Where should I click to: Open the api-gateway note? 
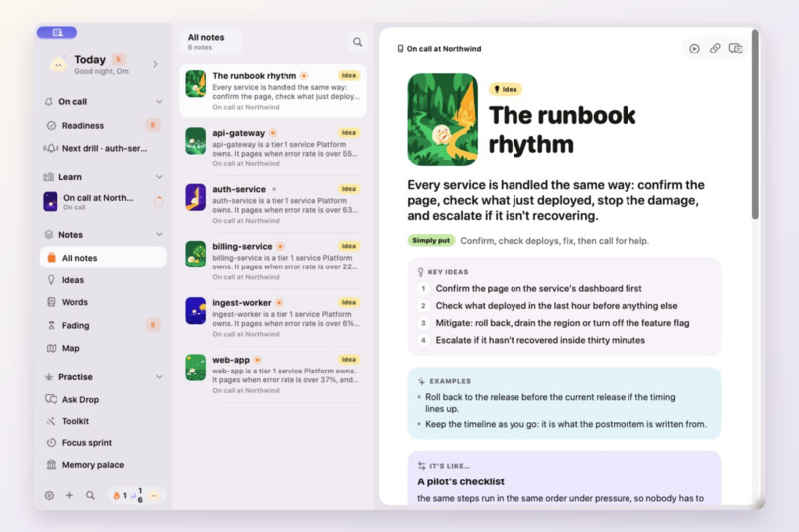point(274,148)
